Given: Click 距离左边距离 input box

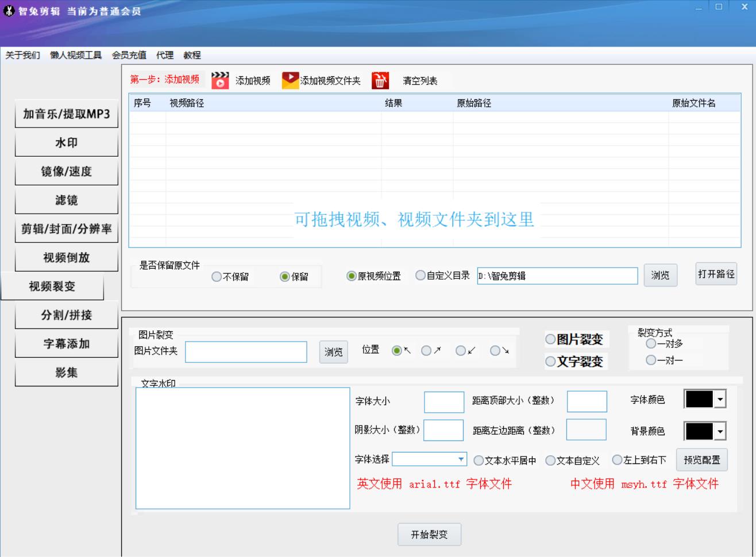Looking at the screenshot, I should [587, 430].
